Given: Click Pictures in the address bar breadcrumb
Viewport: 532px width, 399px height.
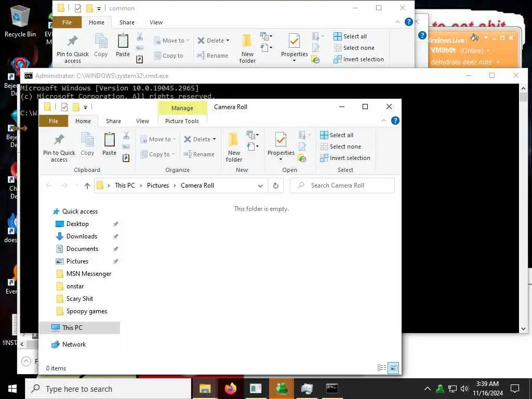Looking at the screenshot, I should point(158,185).
